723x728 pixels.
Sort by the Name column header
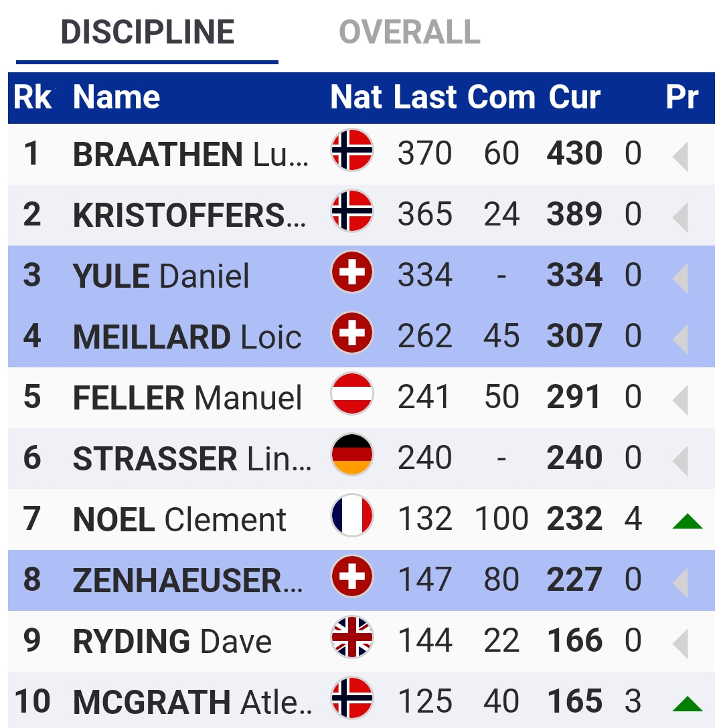point(116,97)
